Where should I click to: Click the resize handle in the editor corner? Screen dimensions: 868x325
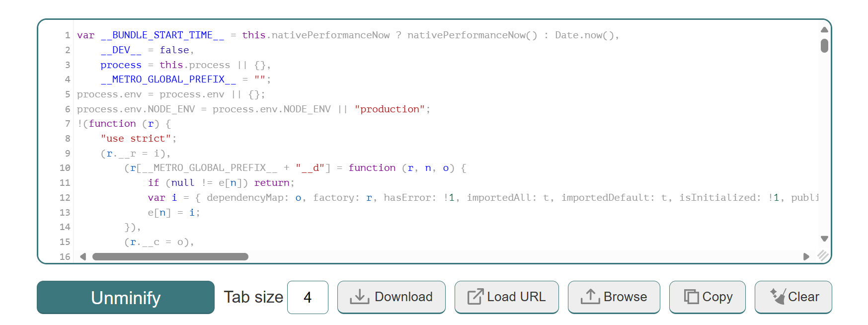(x=823, y=256)
